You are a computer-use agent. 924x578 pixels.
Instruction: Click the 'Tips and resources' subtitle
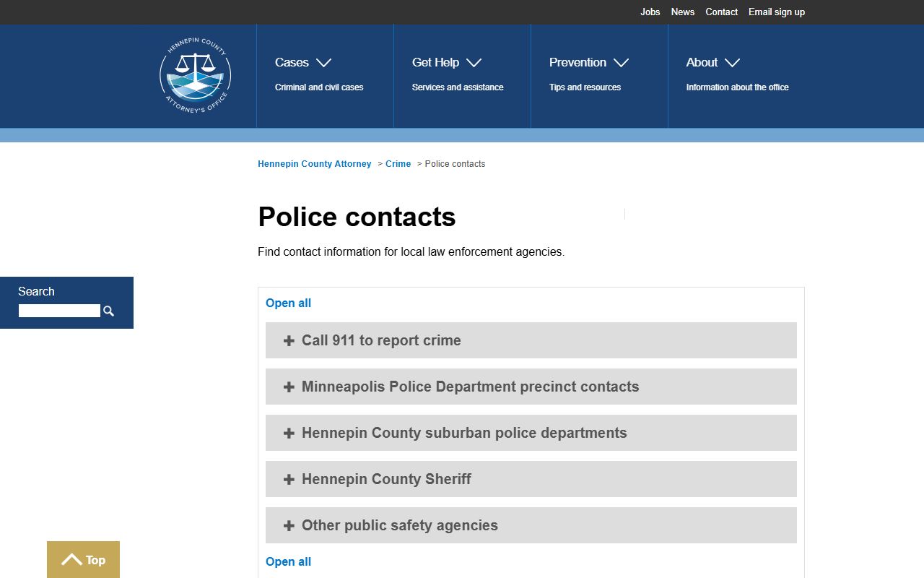point(585,87)
